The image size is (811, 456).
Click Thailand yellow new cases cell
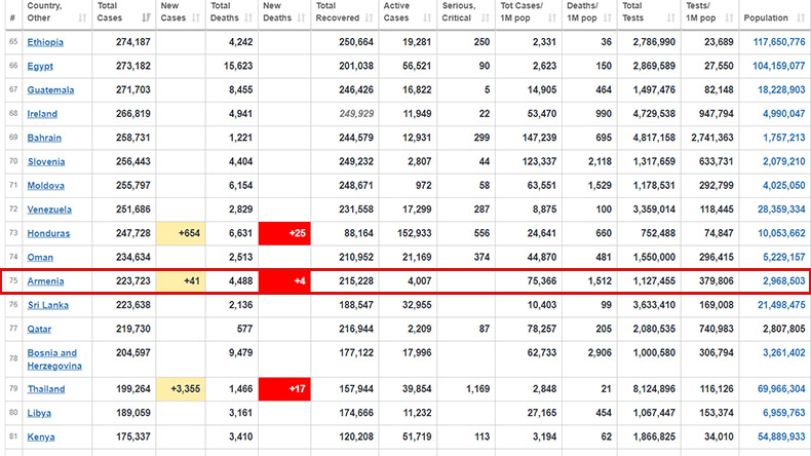click(181, 389)
